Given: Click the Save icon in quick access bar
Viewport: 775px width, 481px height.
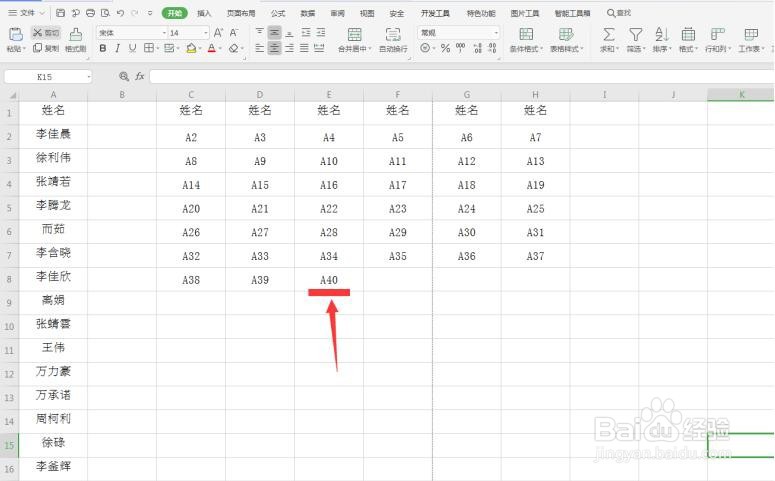Looking at the screenshot, I should pos(60,13).
